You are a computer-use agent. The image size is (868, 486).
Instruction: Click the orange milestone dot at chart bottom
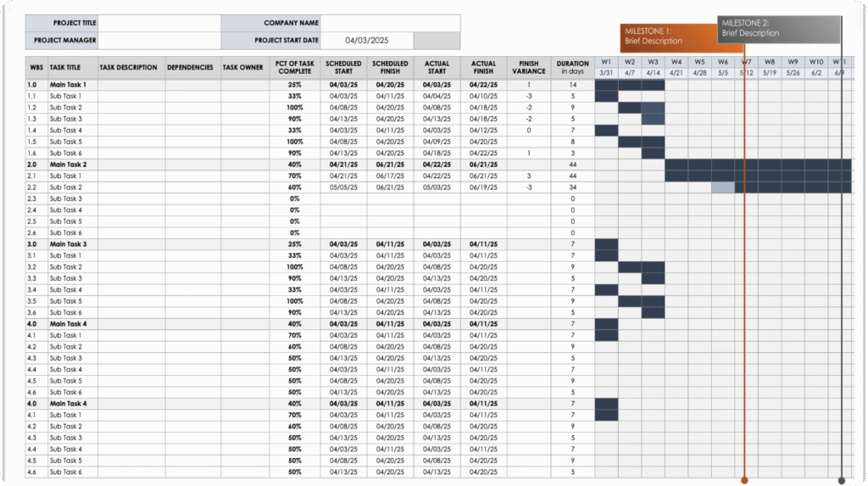click(744, 480)
